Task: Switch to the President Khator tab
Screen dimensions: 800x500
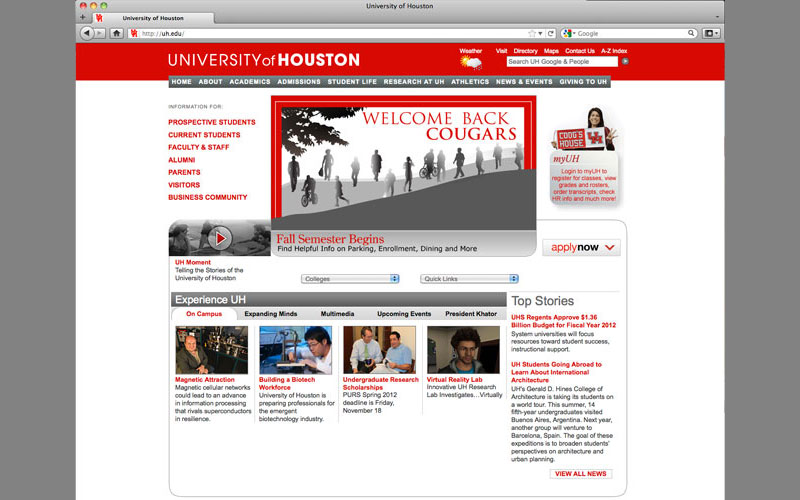Action: tap(471, 314)
